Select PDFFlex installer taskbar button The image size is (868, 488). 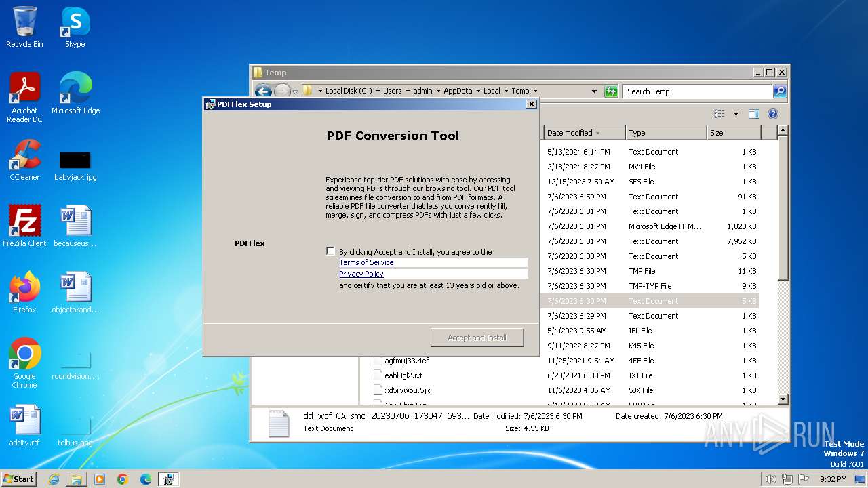click(169, 479)
